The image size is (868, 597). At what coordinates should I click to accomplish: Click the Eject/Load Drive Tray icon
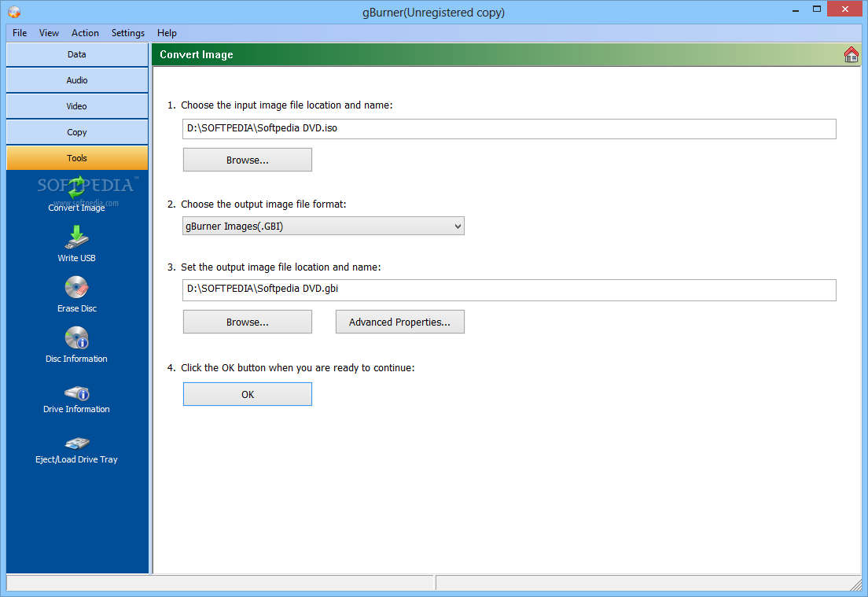(77, 443)
